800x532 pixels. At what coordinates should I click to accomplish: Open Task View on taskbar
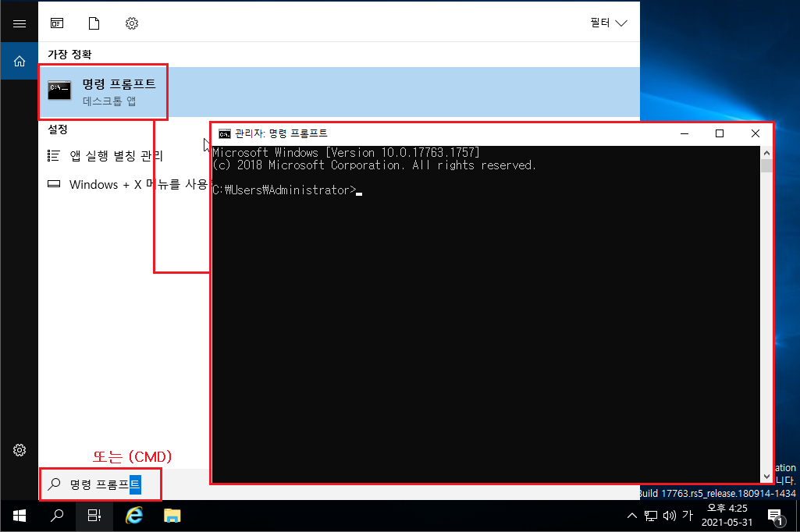94,516
